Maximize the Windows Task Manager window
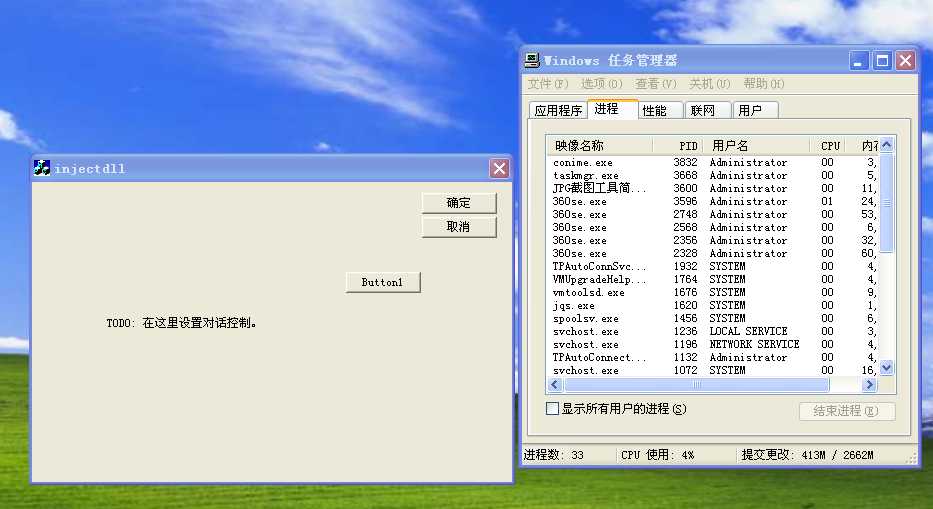 pos(882,61)
